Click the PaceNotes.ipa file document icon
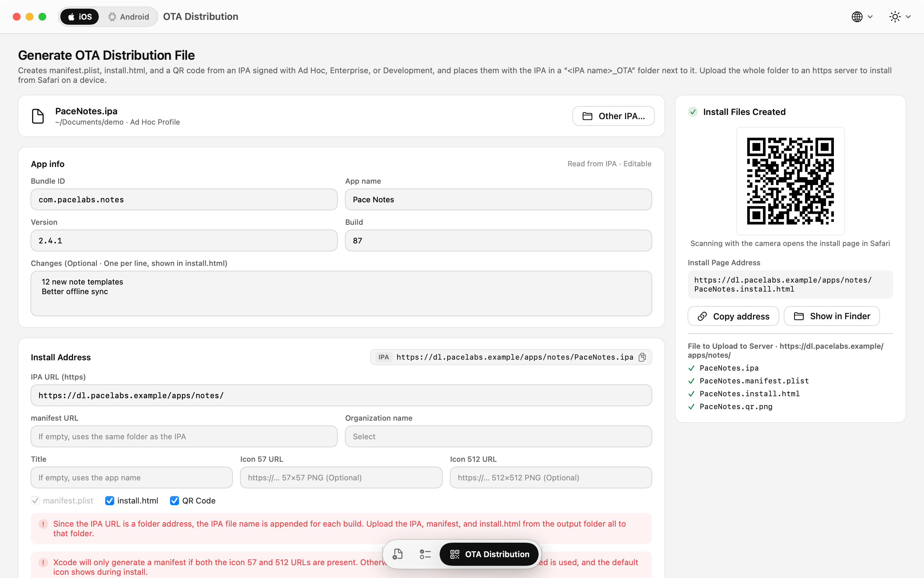 [x=38, y=116]
